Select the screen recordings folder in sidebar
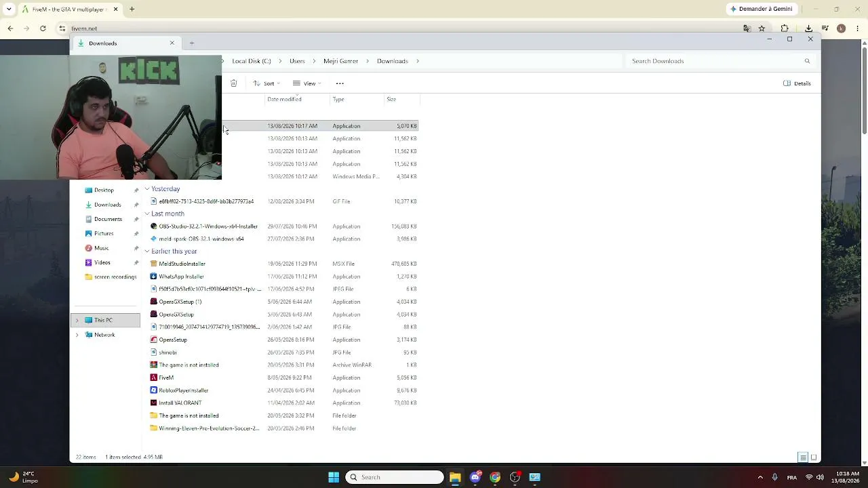 [x=111, y=277]
